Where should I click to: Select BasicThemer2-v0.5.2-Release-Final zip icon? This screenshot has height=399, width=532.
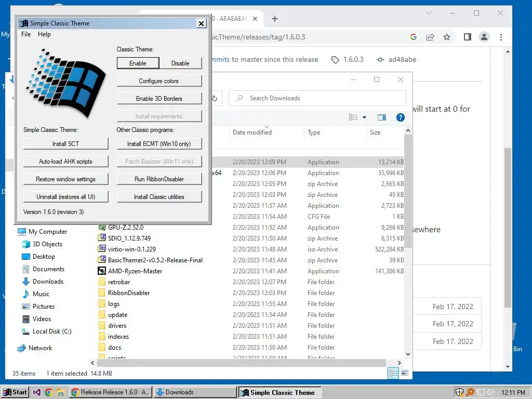[x=102, y=260]
